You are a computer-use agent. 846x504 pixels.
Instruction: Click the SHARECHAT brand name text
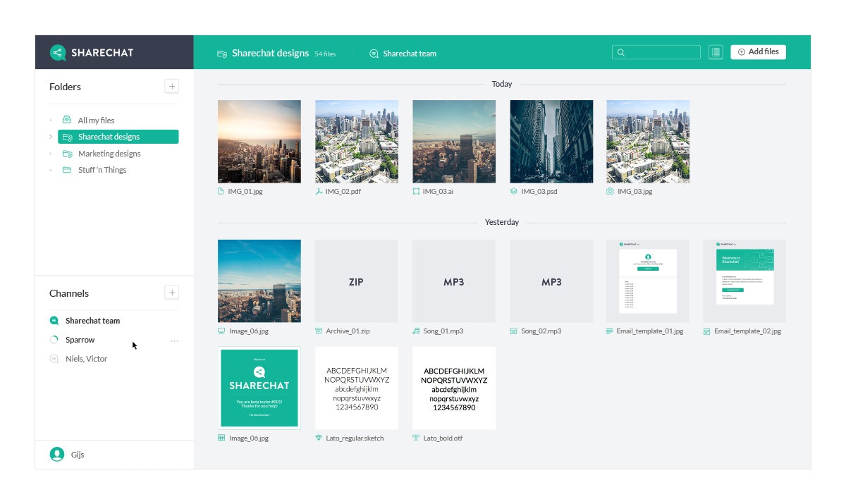click(x=102, y=52)
